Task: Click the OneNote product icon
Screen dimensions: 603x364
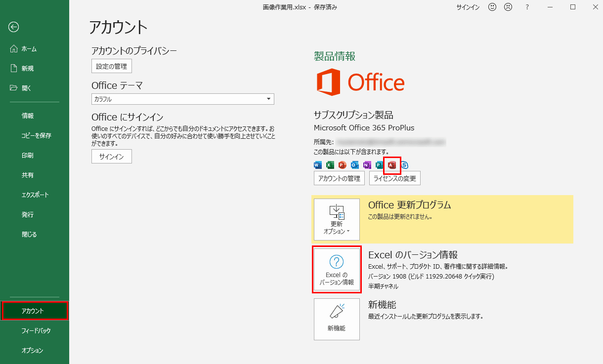Action: pyautogui.click(x=367, y=165)
